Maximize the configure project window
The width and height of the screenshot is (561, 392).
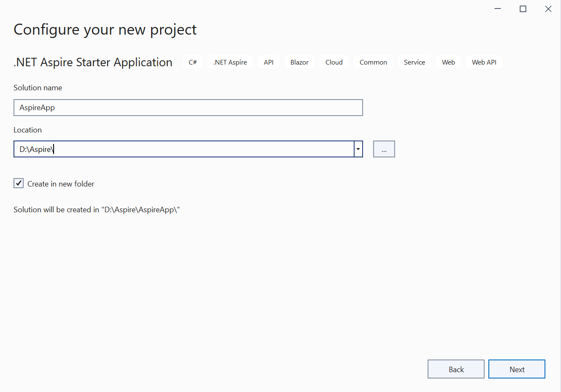click(x=523, y=9)
